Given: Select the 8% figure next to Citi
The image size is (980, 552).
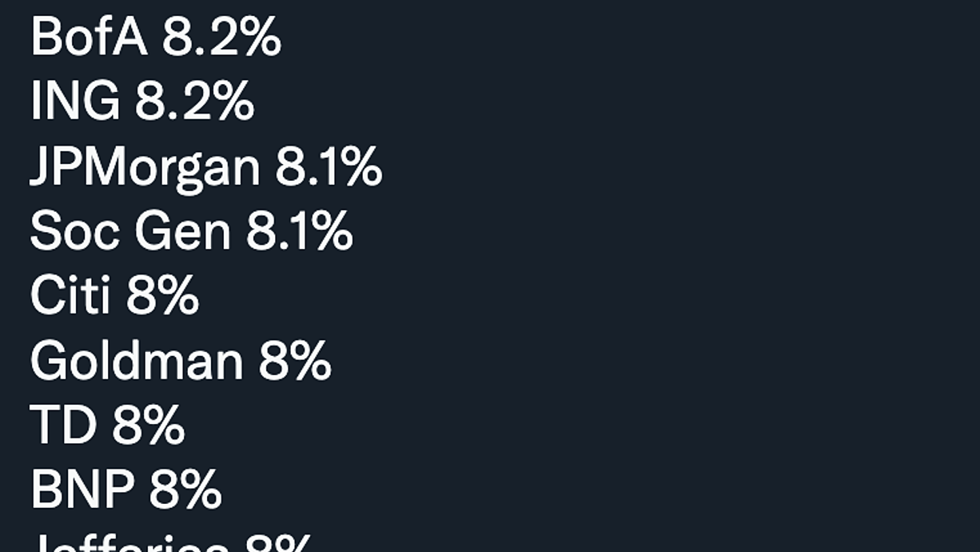Looking at the screenshot, I should tap(162, 296).
